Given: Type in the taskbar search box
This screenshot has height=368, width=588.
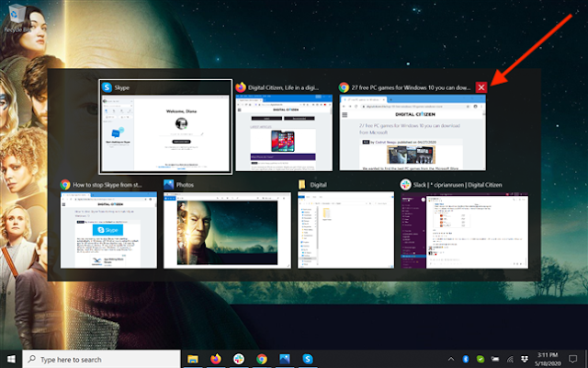Looking at the screenshot, I should (101, 359).
